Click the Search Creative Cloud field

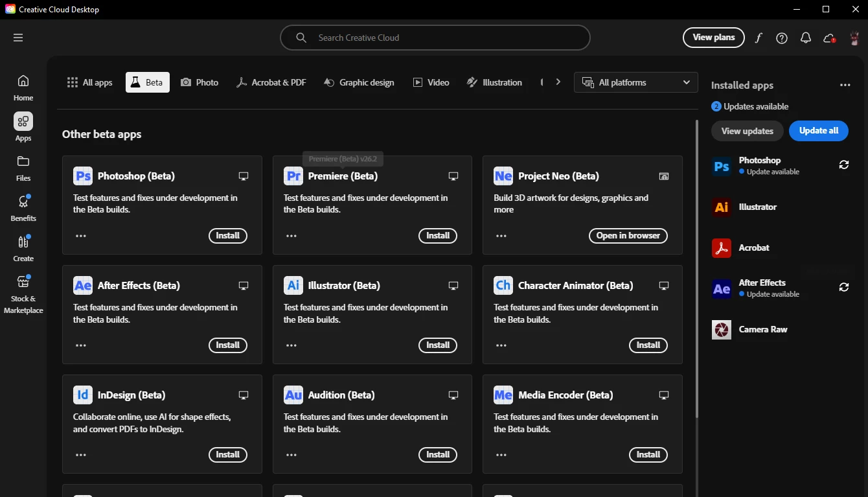tap(435, 38)
